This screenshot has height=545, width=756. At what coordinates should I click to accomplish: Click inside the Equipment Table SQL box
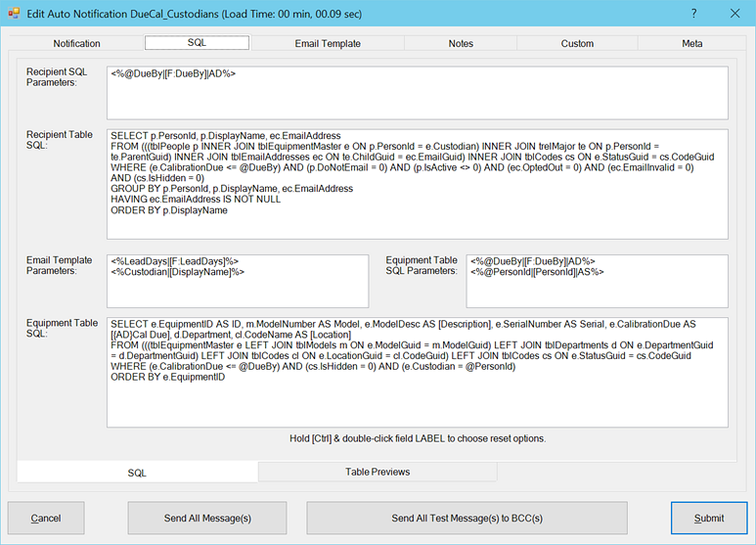tap(418, 373)
